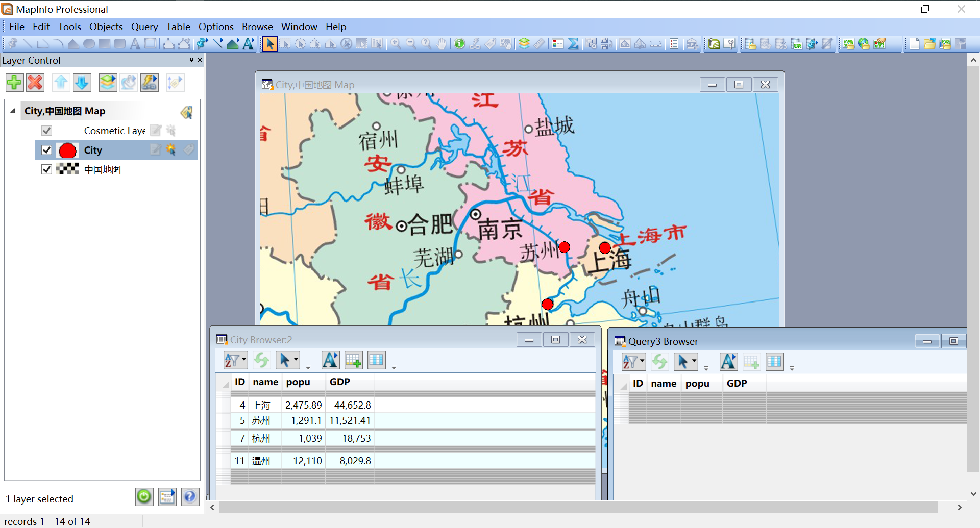Open the Show/Hide Legend button in toolbar
980x528 pixels.
[x=557, y=44]
